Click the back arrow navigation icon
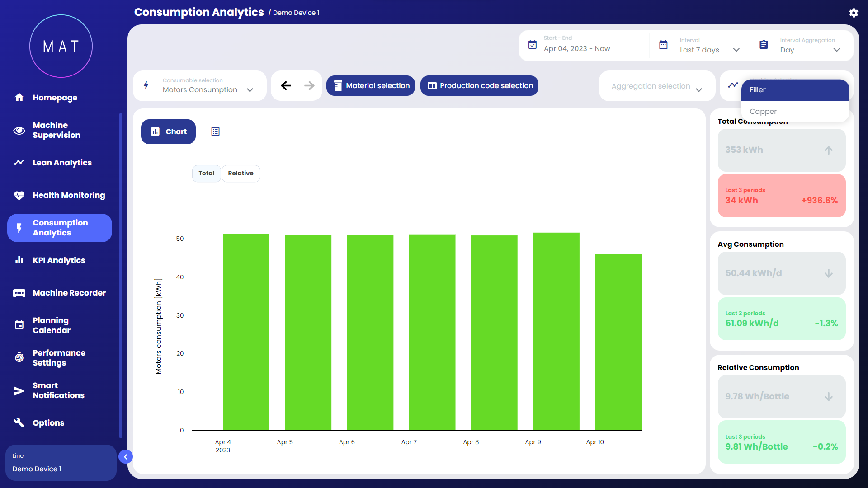 click(x=286, y=85)
